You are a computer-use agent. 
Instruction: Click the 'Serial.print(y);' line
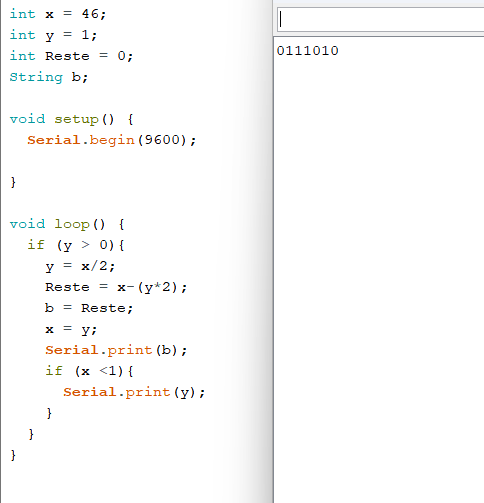tap(134, 392)
